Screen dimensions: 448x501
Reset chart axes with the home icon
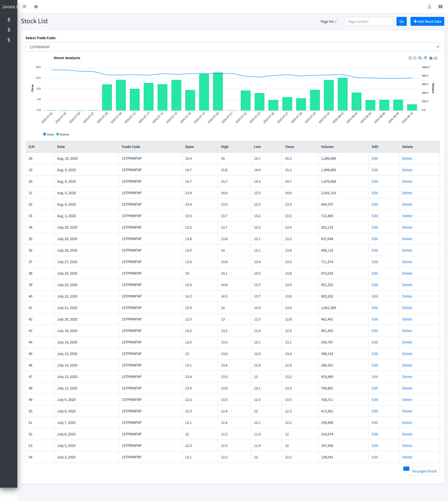click(431, 58)
